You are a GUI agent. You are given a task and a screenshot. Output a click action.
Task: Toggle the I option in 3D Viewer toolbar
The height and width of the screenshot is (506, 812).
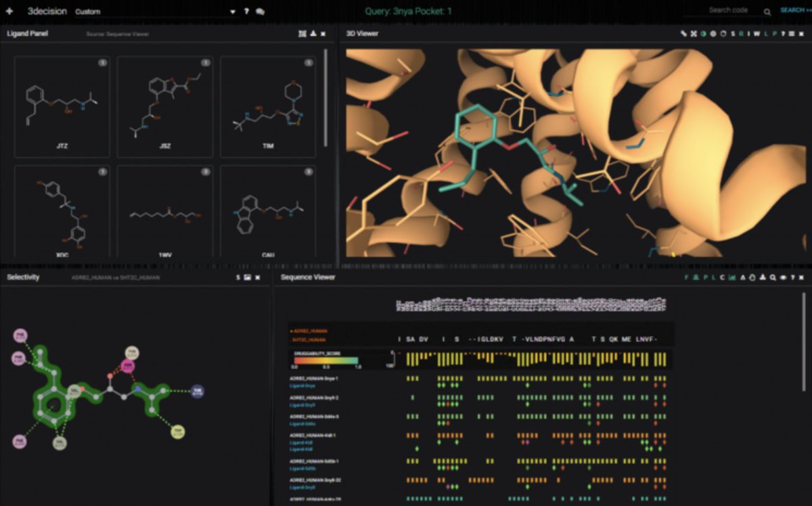[x=748, y=34]
